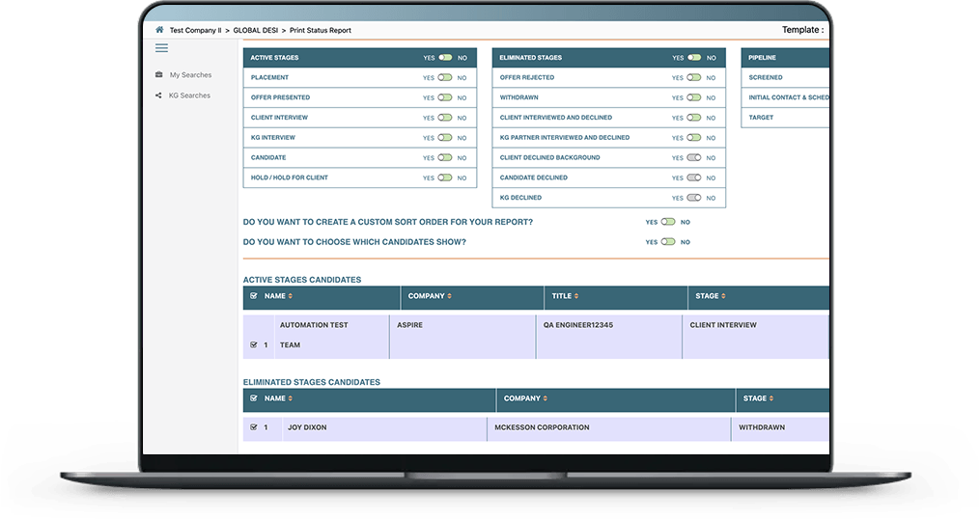Viewport: 980px width, 519px height.
Task: Open My Searches in sidebar
Action: pos(190,75)
